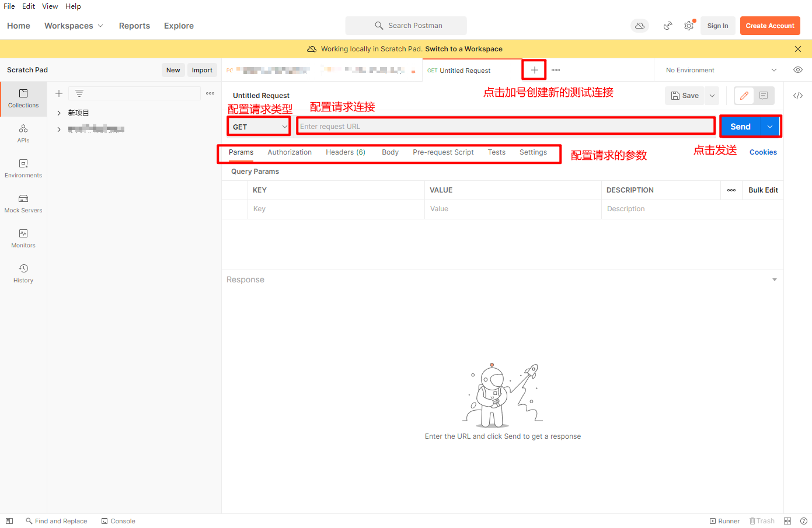Viewport: 812px width, 528px height.
Task: Expand the 新项目 collection
Action: click(59, 113)
